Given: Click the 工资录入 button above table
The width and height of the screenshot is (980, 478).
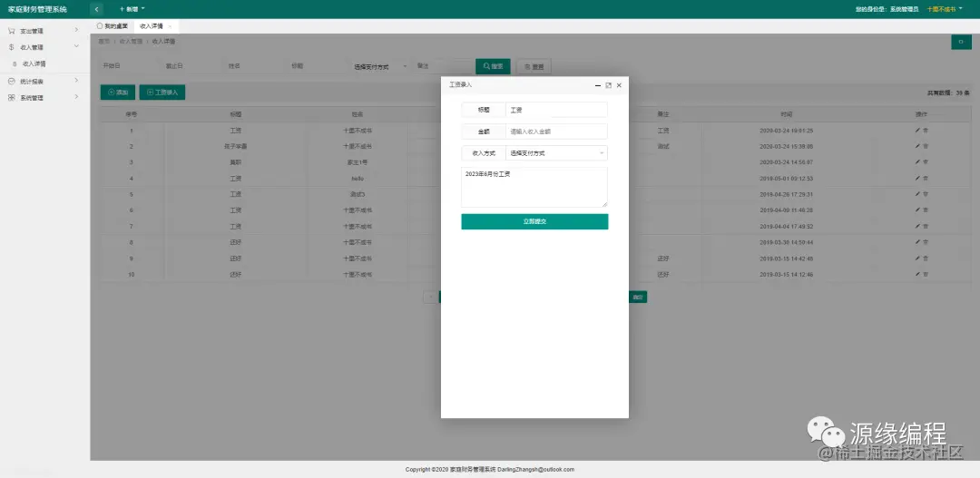Looking at the screenshot, I should (162, 93).
